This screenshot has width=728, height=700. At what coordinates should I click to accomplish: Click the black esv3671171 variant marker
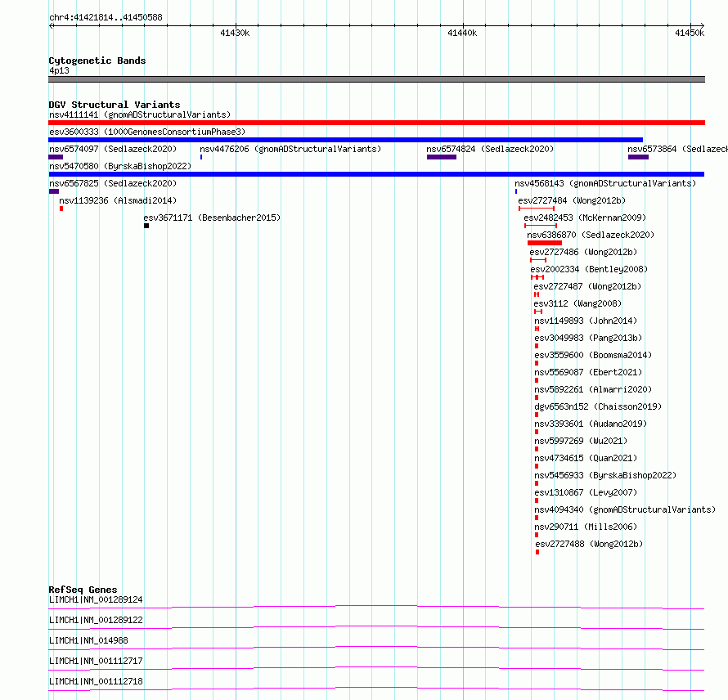pos(146,226)
